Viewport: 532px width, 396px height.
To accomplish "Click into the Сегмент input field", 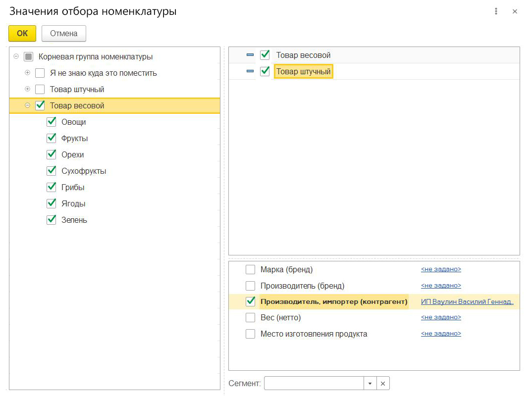I will point(314,384).
